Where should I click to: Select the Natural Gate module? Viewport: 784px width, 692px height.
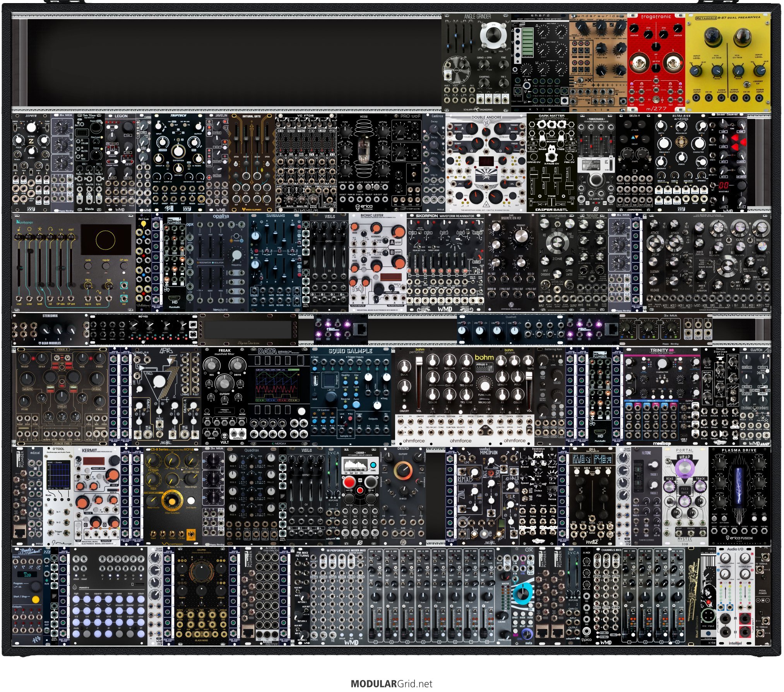click(252, 163)
